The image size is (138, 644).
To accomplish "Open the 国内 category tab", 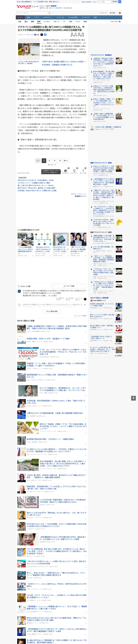I will pos(26,21).
